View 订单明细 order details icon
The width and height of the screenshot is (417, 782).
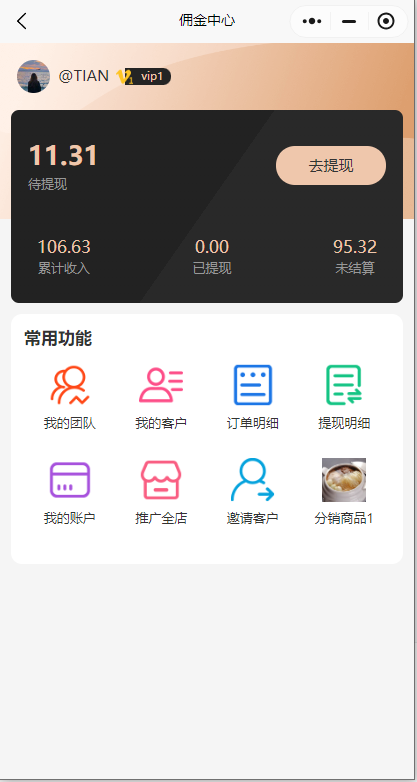click(x=253, y=385)
